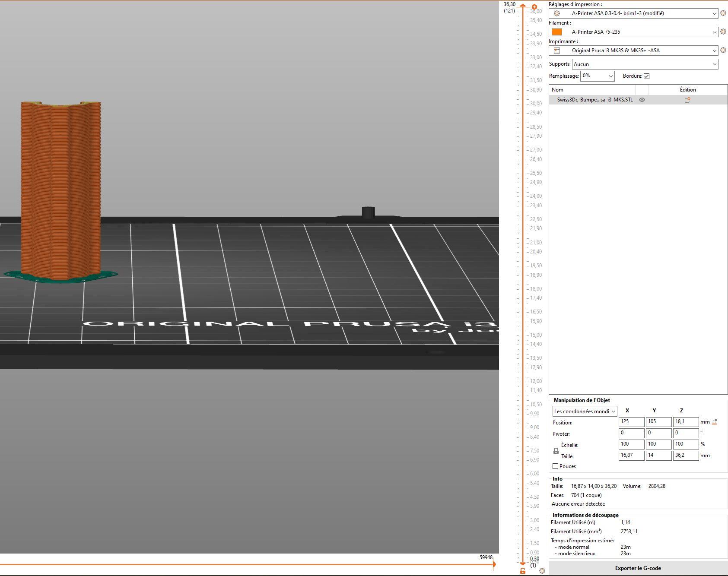Click the add color change plus icon on layer slider
The image size is (728, 576).
534,7
